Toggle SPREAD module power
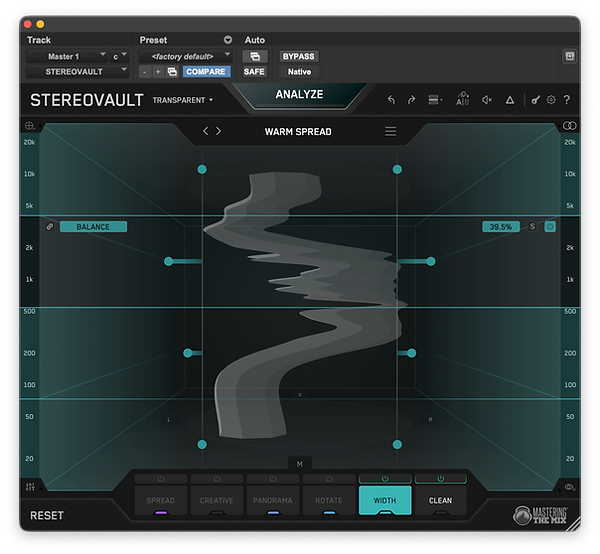600x554 pixels. pyautogui.click(x=161, y=479)
